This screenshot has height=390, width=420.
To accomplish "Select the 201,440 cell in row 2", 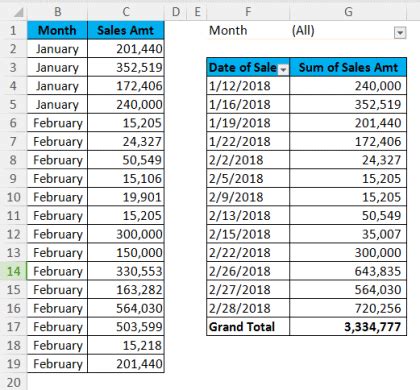I will (x=126, y=49).
